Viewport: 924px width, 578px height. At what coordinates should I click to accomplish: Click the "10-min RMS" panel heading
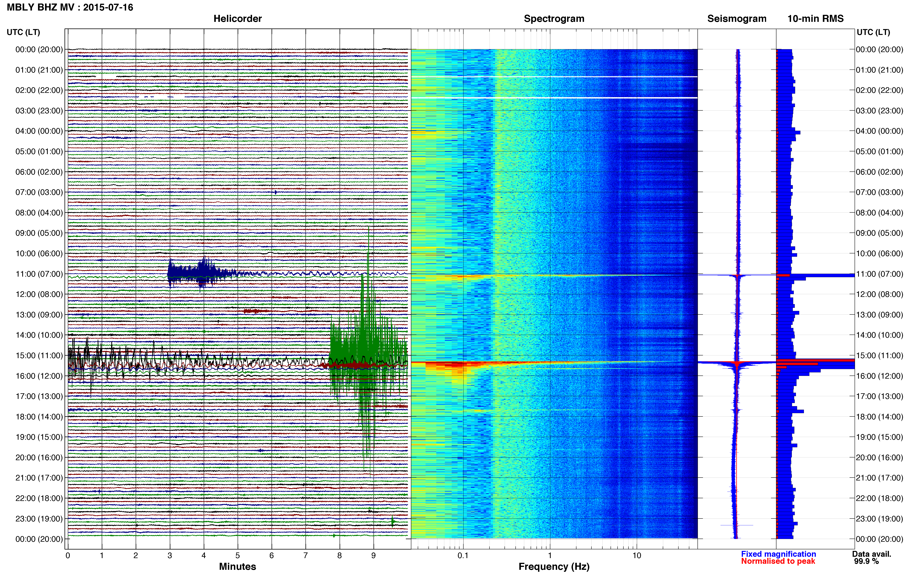815,18
